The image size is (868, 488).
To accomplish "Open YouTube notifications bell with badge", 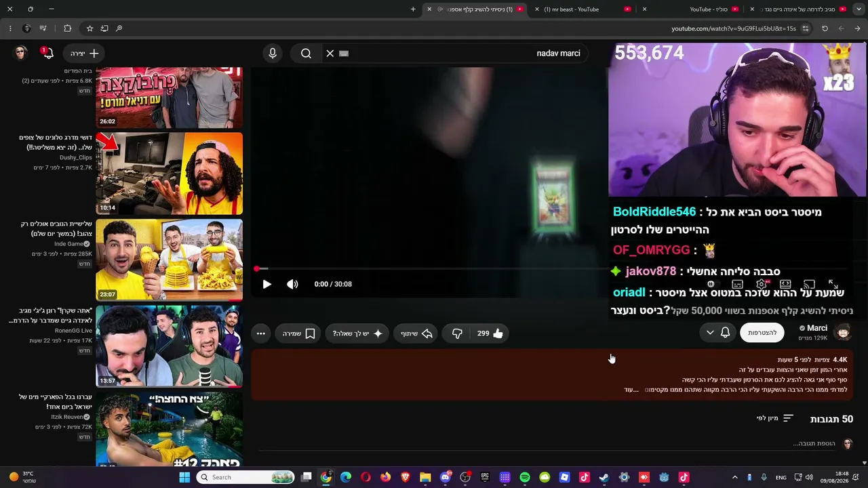I will pos(47,53).
